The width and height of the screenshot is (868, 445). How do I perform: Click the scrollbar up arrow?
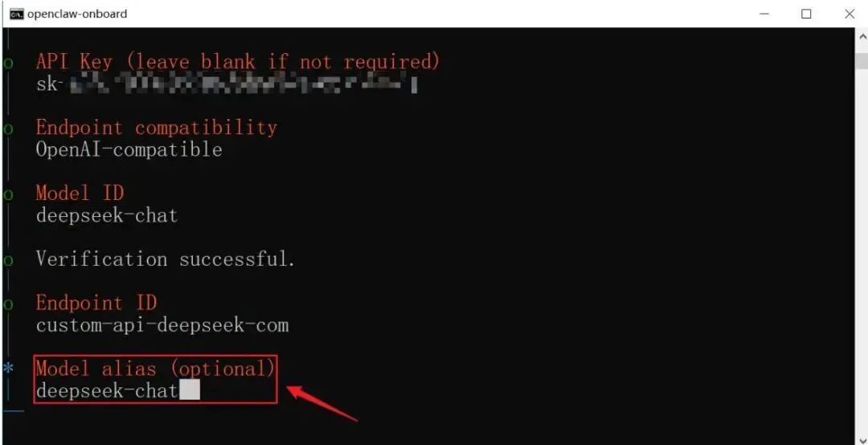coord(862,37)
